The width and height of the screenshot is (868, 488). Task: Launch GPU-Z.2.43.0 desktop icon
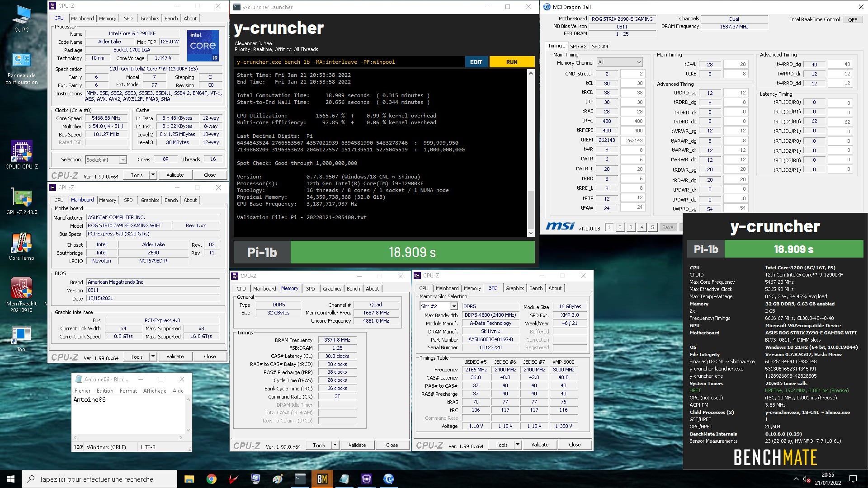point(21,201)
